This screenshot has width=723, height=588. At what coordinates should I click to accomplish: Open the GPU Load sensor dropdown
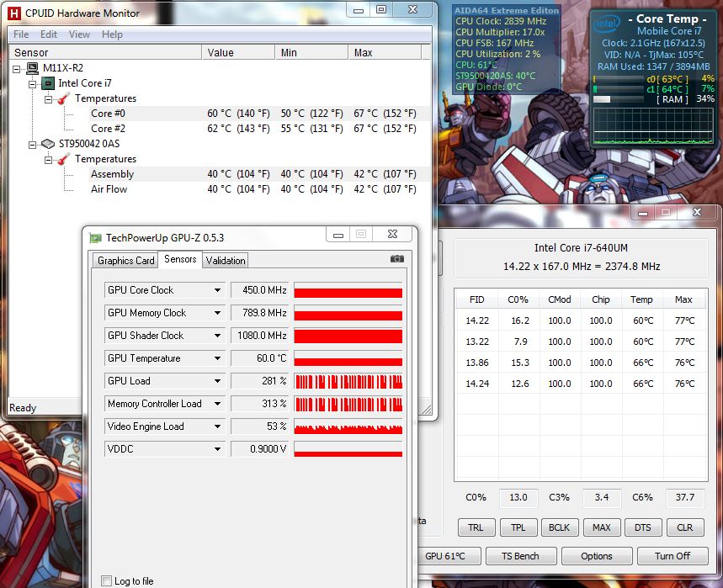coord(217,381)
